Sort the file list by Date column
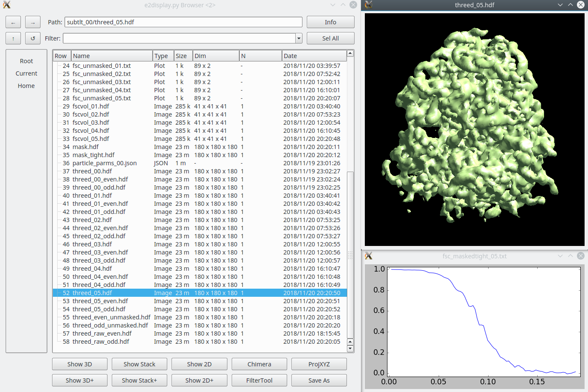588x392 pixels. 314,56
